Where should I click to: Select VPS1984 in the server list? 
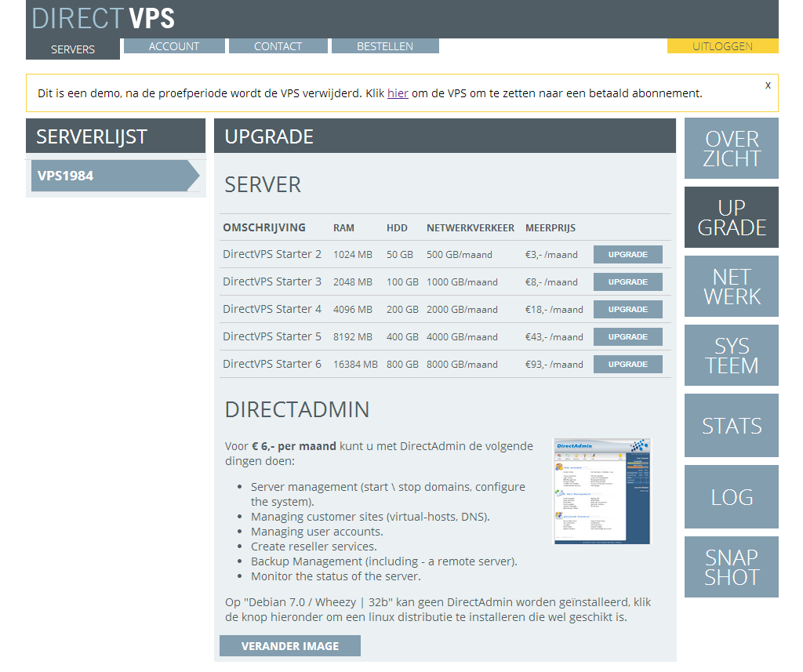(x=111, y=176)
